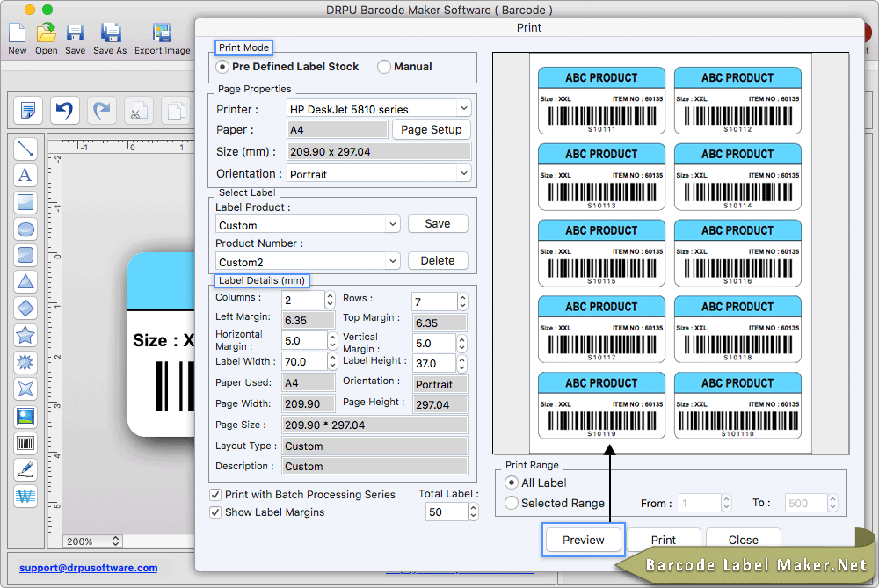Select the four-point concave star tool

[x=25, y=388]
